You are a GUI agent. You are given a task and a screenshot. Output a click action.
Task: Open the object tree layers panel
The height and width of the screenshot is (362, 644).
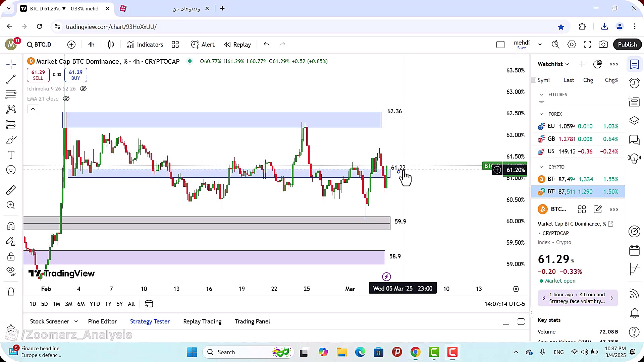click(634, 120)
